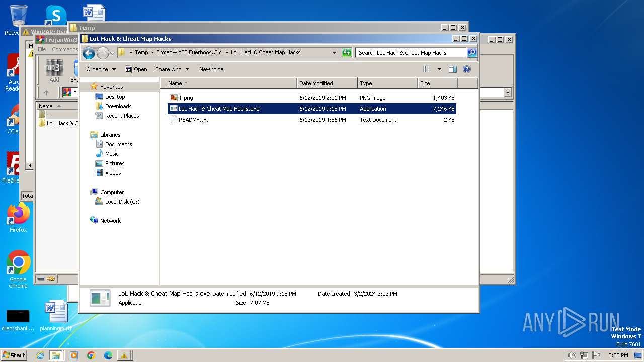Open Windows Media Player from taskbar
The width and height of the screenshot is (644, 362).
pos(74,355)
